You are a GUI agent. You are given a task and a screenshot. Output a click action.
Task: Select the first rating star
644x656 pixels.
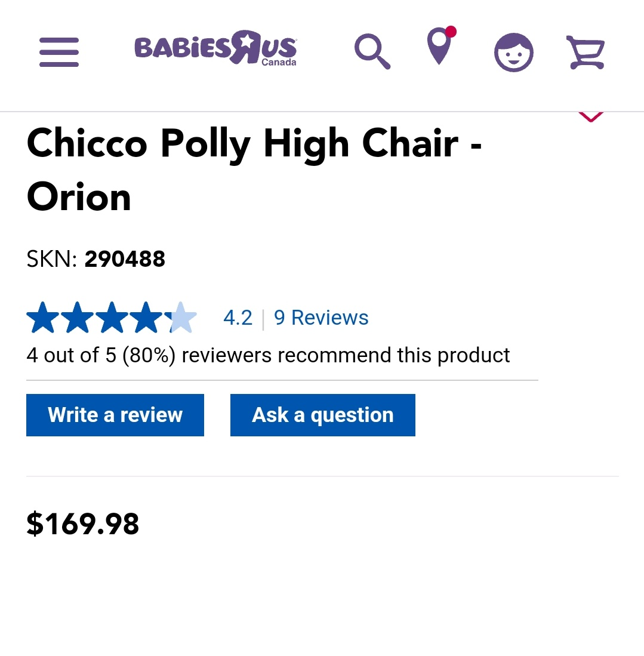pos(43,318)
